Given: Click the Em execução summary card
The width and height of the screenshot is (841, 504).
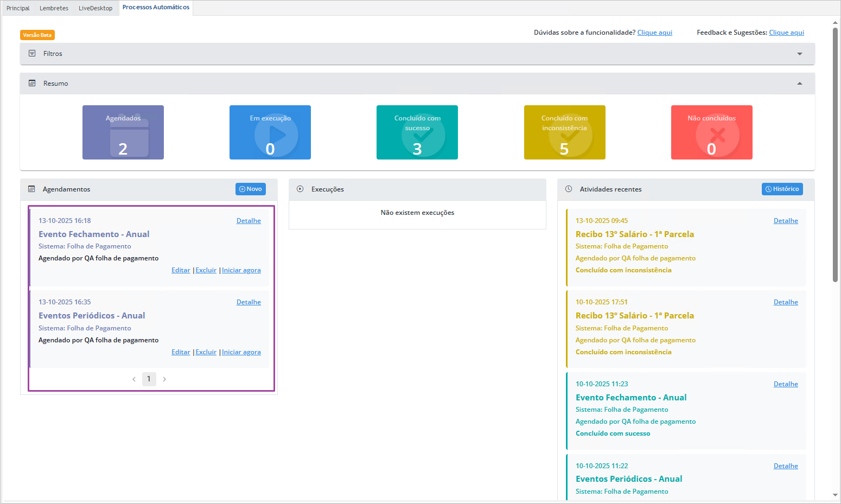Looking at the screenshot, I should click(x=270, y=132).
